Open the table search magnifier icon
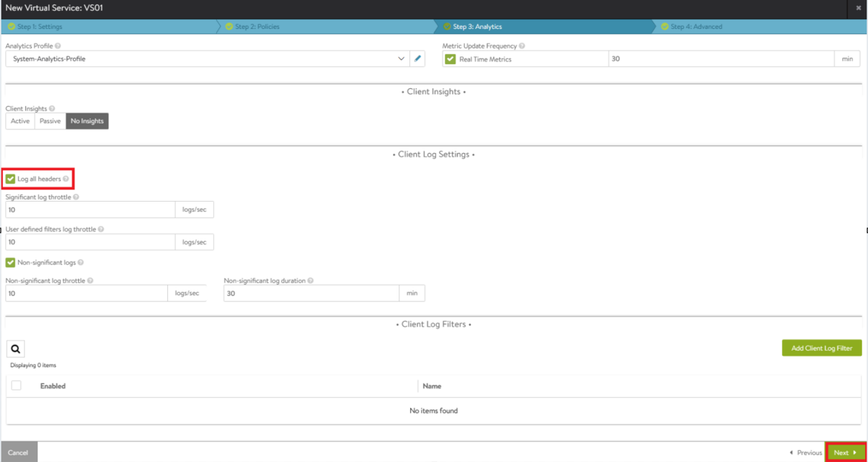Image resolution: width=868 pixels, height=462 pixels. (x=16, y=348)
